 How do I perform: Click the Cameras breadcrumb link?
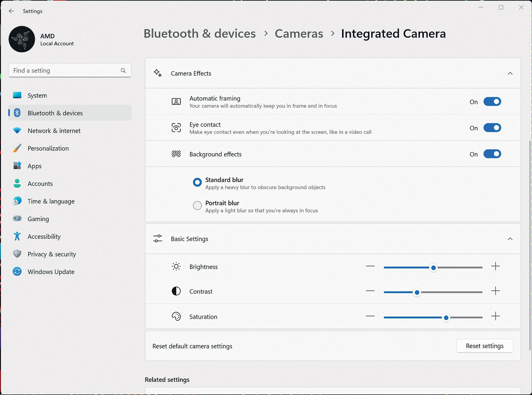[x=299, y=34]
